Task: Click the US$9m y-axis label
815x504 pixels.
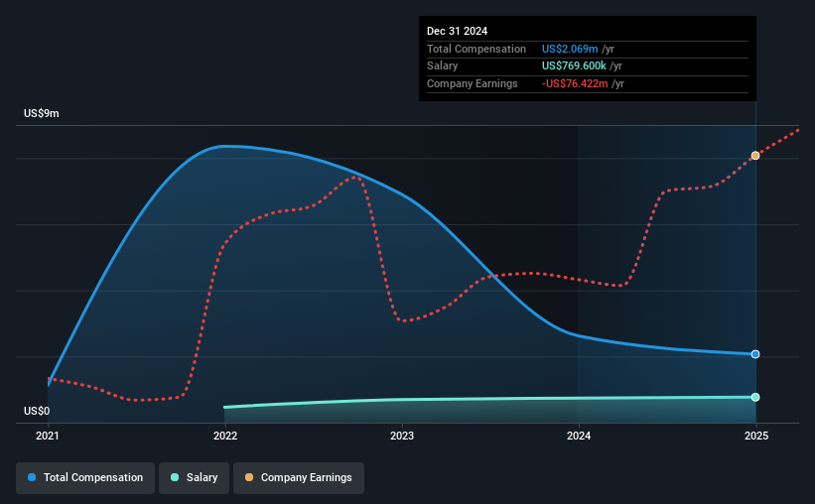Action: (x=42, y=113)
